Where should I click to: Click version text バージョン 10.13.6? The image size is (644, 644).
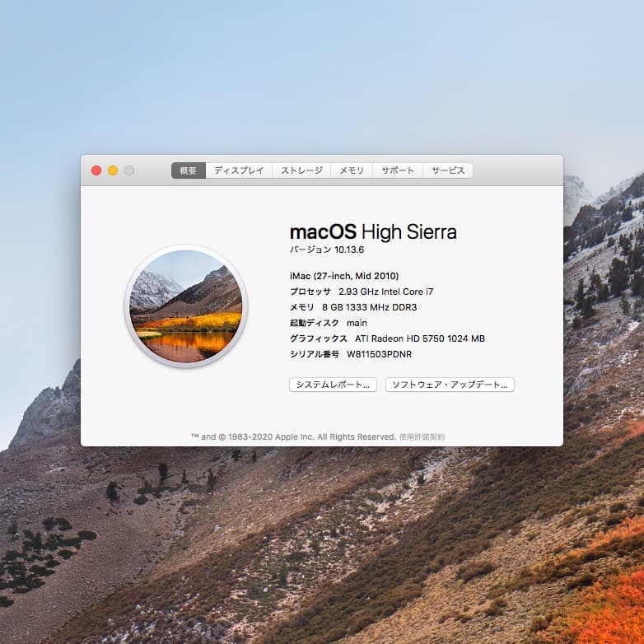pyautogui.click(x=327, y=250)
